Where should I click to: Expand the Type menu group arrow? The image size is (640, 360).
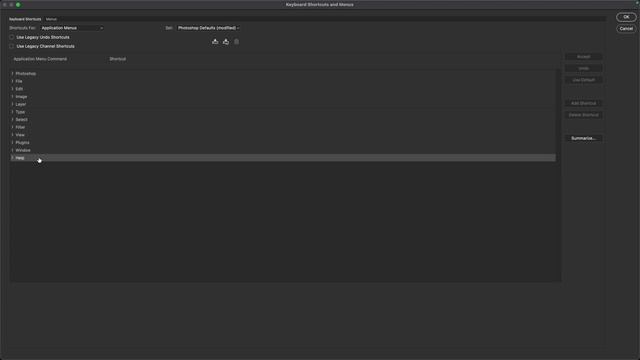tap(12, 112)
